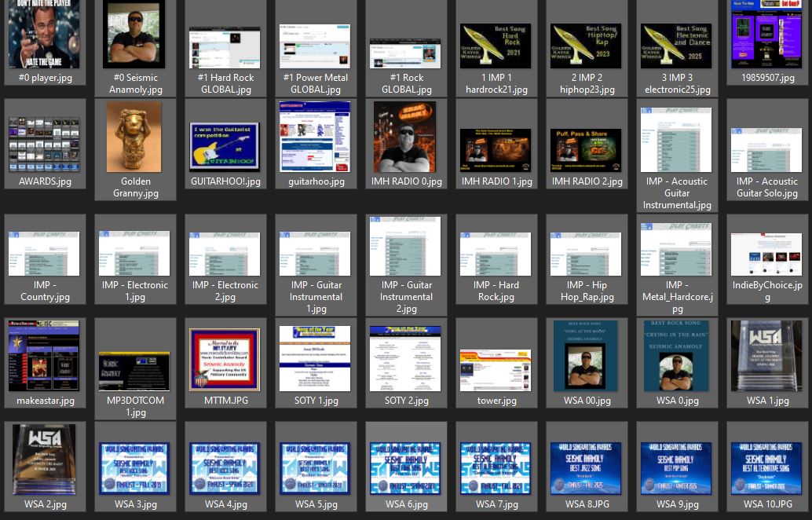The width and height of the screenshot is (812, 520).
Task: Select the #0 player.jpg image file
Action: (x=45, y=35)
